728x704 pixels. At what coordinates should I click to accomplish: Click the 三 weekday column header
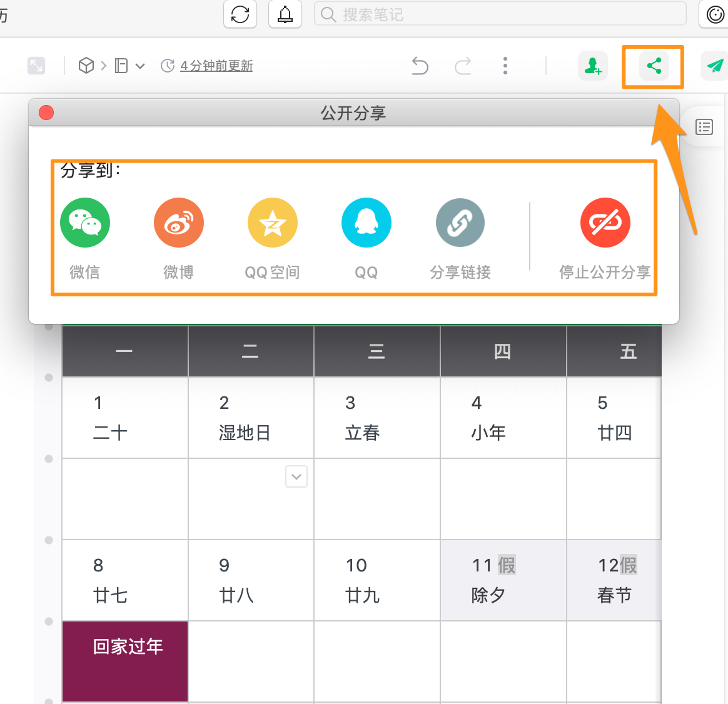[x=377, y=351]
